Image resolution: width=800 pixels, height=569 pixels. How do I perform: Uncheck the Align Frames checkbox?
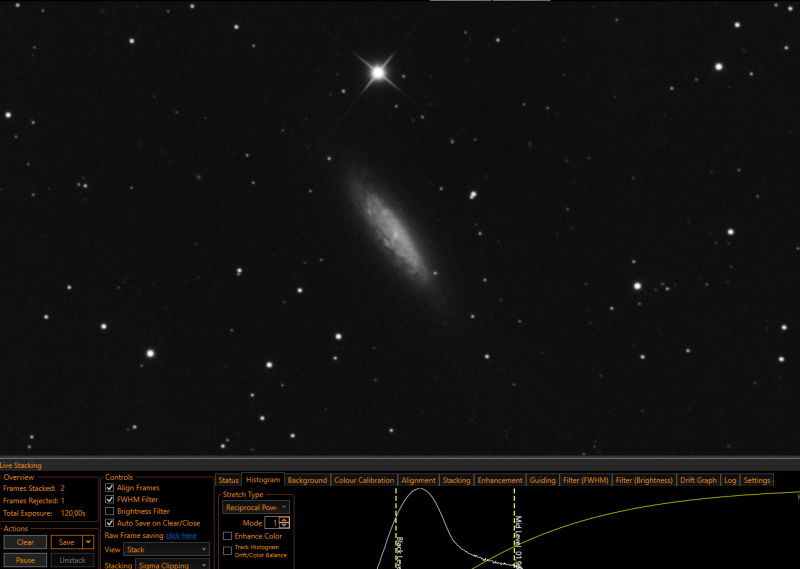point(109,488)
